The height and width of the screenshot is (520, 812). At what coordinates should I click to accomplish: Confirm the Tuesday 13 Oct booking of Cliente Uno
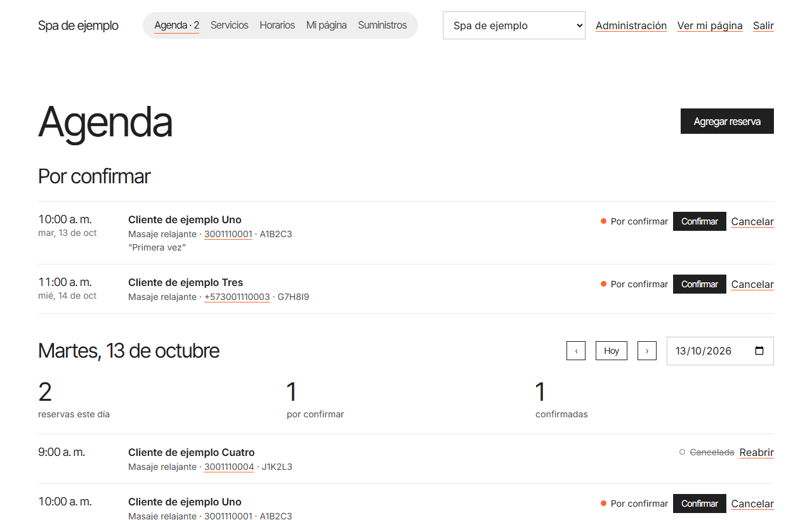click(700, 221)
